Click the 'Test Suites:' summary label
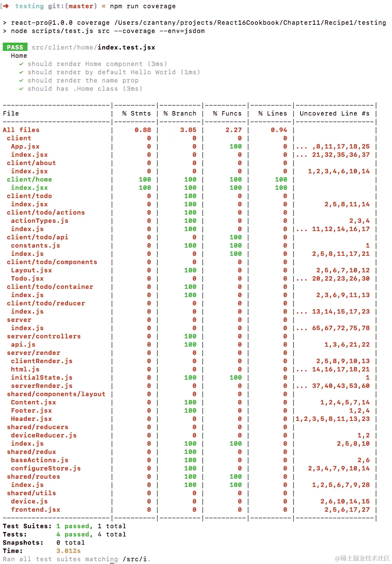The image size is (392, 564). point(27,526)
